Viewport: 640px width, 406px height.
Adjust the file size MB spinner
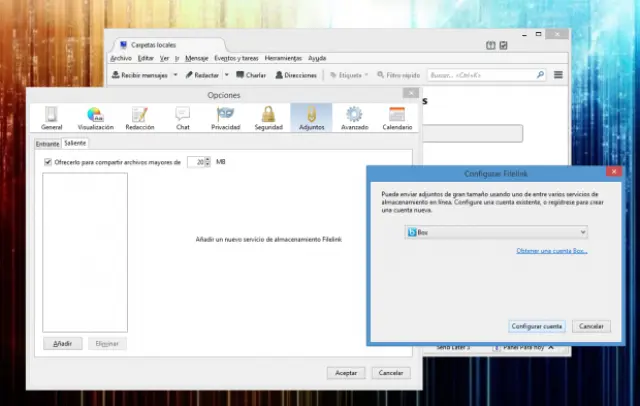pos(208,161)
